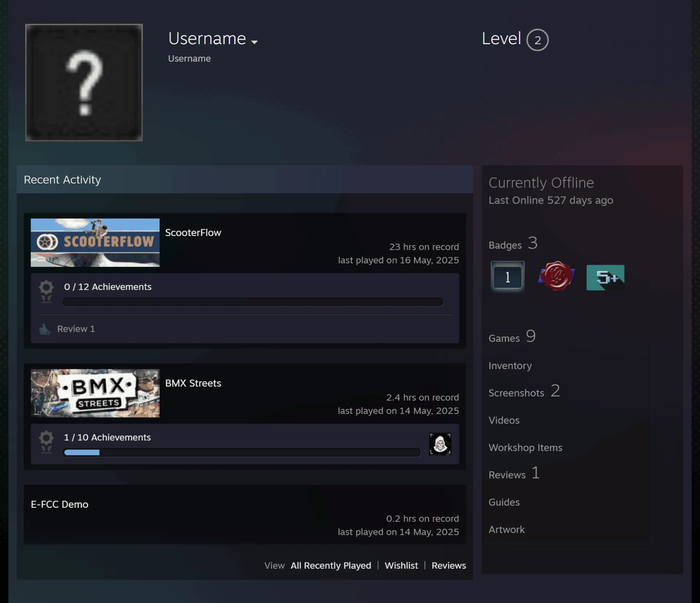Open the 1 / 10 Achievements link
The width and height of the screenshot is (700, 603).
pyautogui.click(x=108, y=438)
